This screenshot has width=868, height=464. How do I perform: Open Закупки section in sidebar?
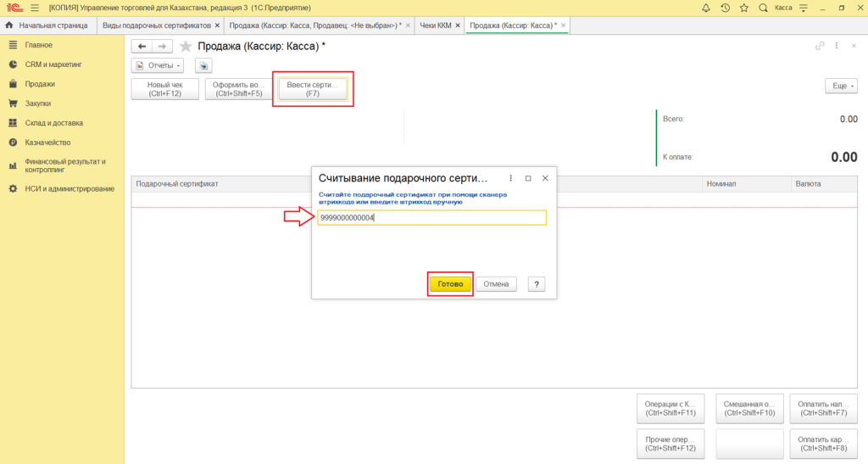(37, 103)
